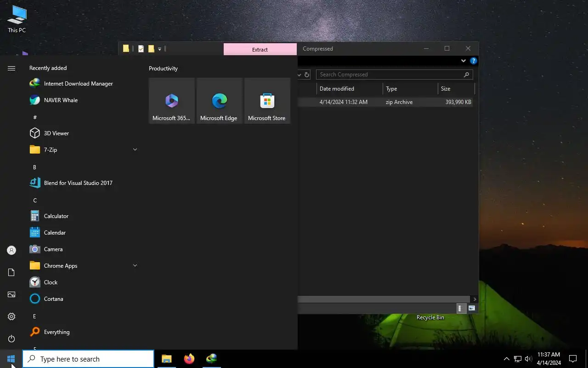Open user account icon in Start
The width and height of the screenshot is (588, 368).
click(11, 250)
